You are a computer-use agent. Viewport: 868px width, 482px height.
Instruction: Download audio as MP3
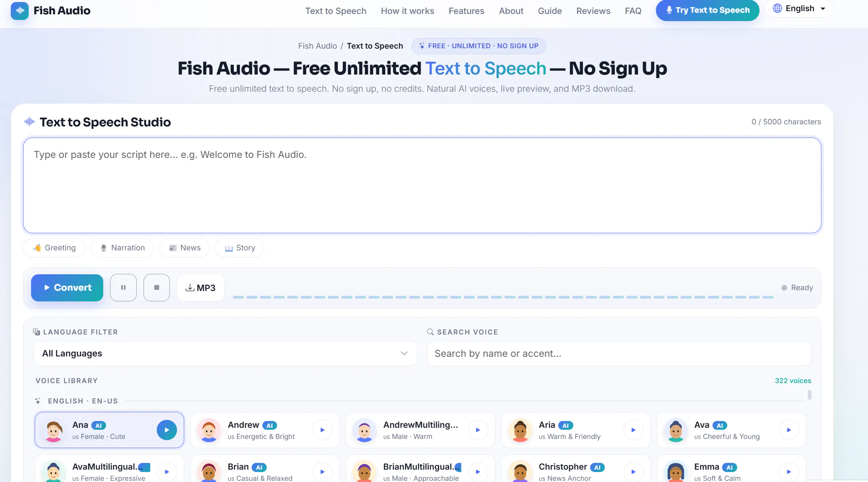click(x=200, y=287)
